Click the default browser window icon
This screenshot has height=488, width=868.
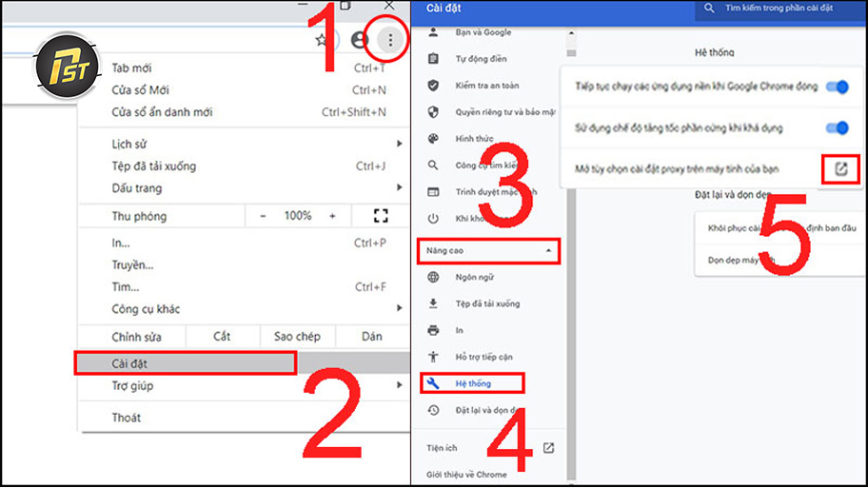433,192
